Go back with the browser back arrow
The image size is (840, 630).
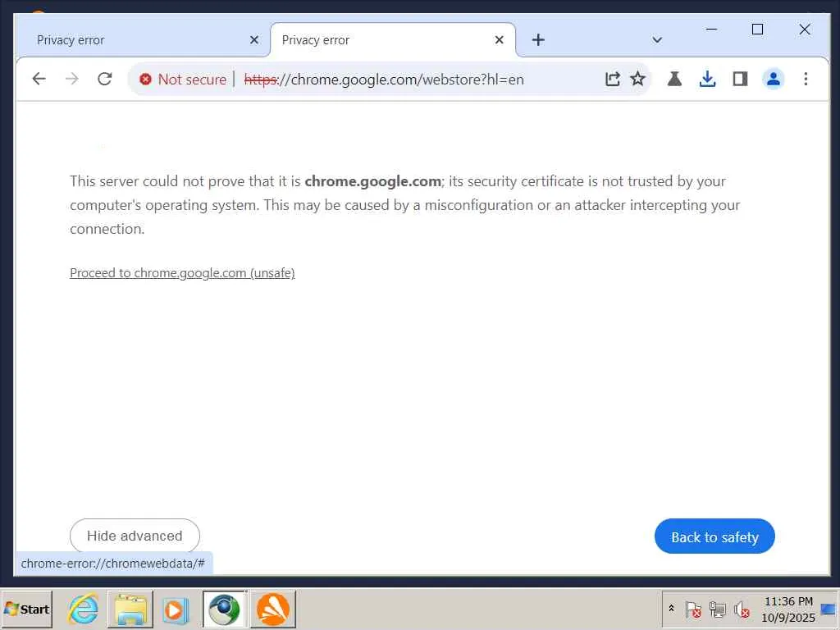(x=39, y=80)
